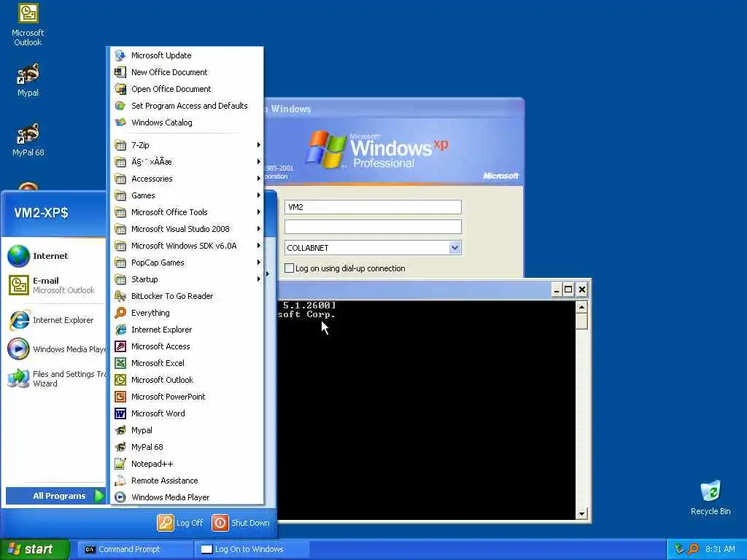Image resolution: width=747 pixels, height=560 pixels.
Task: Launch Notepad++
Action: (x=186, y=464)
